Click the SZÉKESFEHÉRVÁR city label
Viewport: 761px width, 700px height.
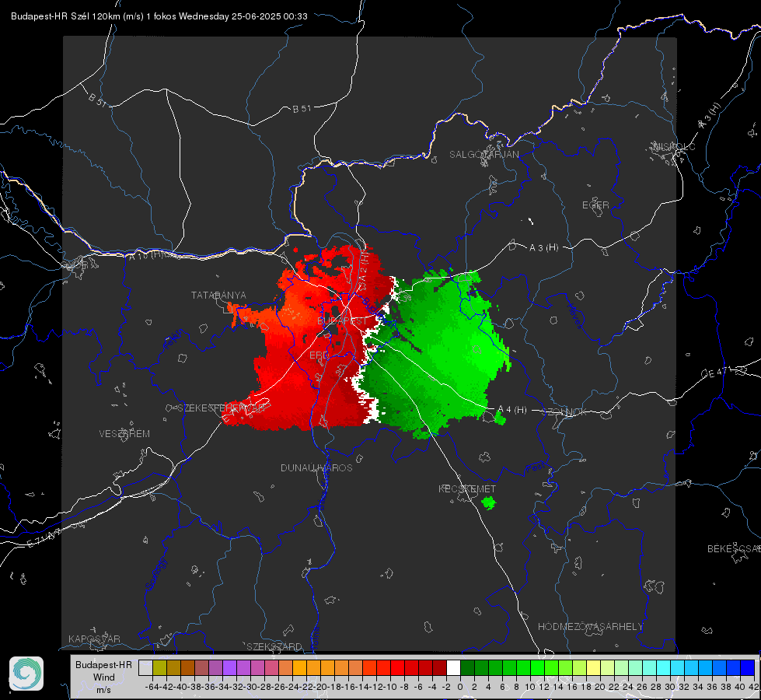point(222,408)
